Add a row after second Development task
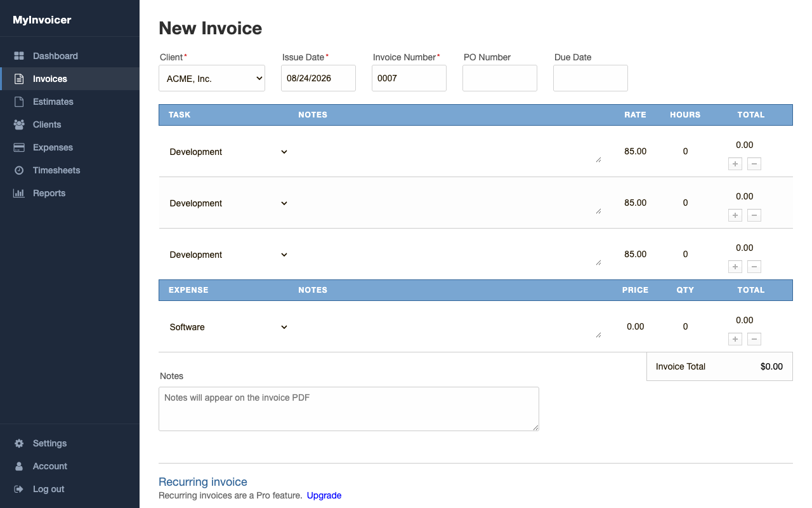This screenshot has height=508, width=812. (x=735, y=215)
